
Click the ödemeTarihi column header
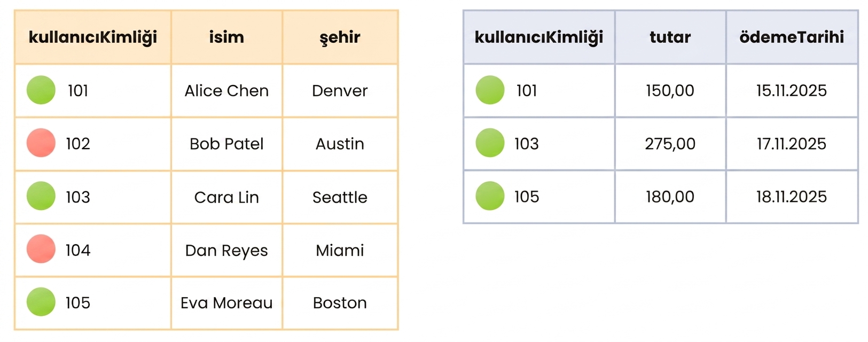coord(792,37)
